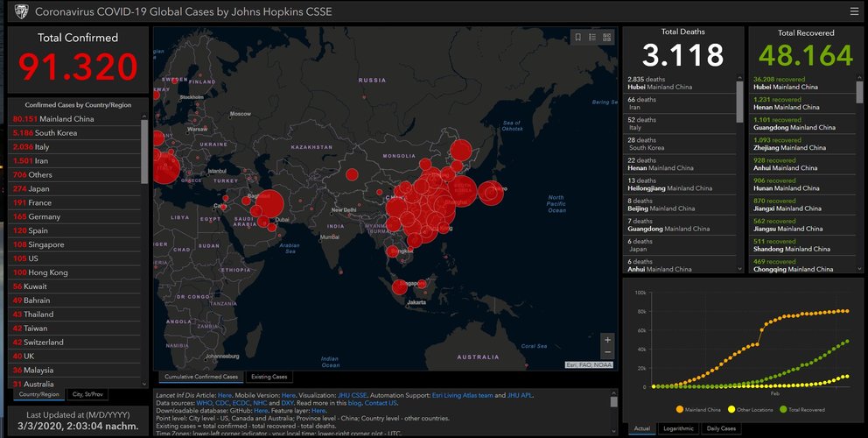Open the blog link
This screenshot has width=868, height=438.
[x=354, y=403]
